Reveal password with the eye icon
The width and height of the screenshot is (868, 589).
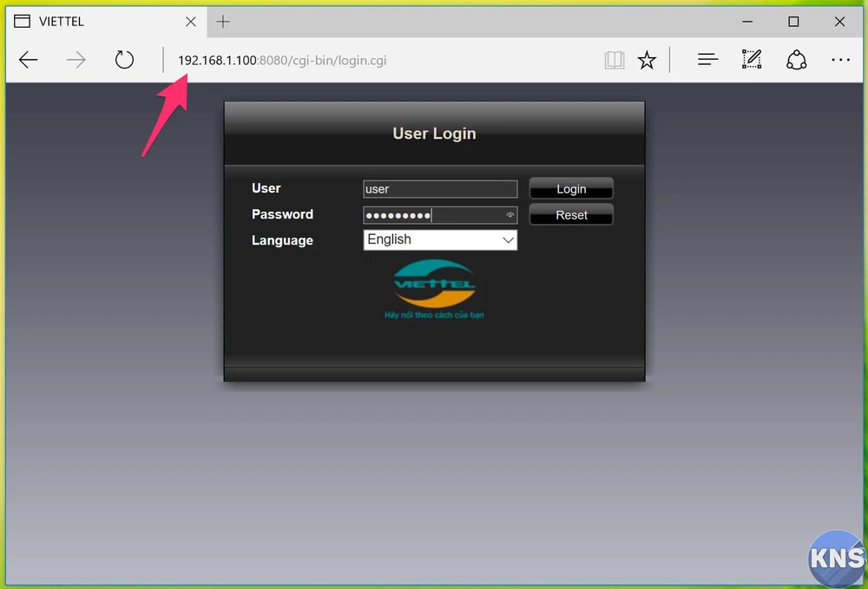pos(510,215)
